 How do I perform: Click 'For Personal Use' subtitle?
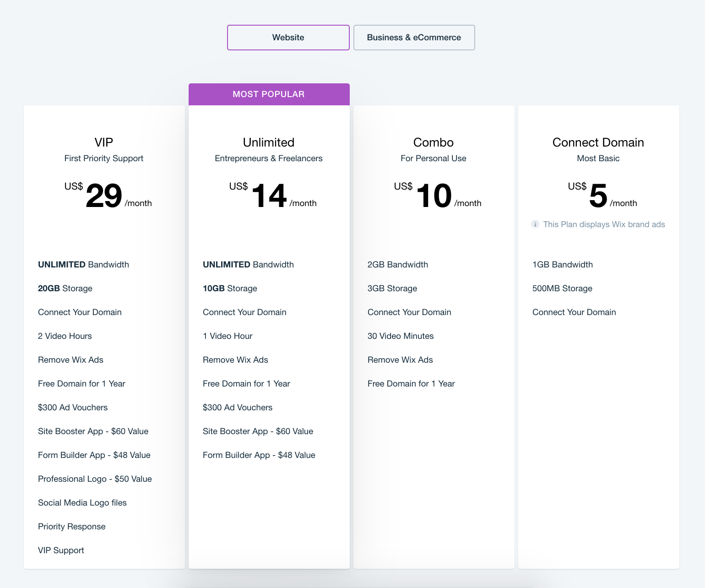434,158
